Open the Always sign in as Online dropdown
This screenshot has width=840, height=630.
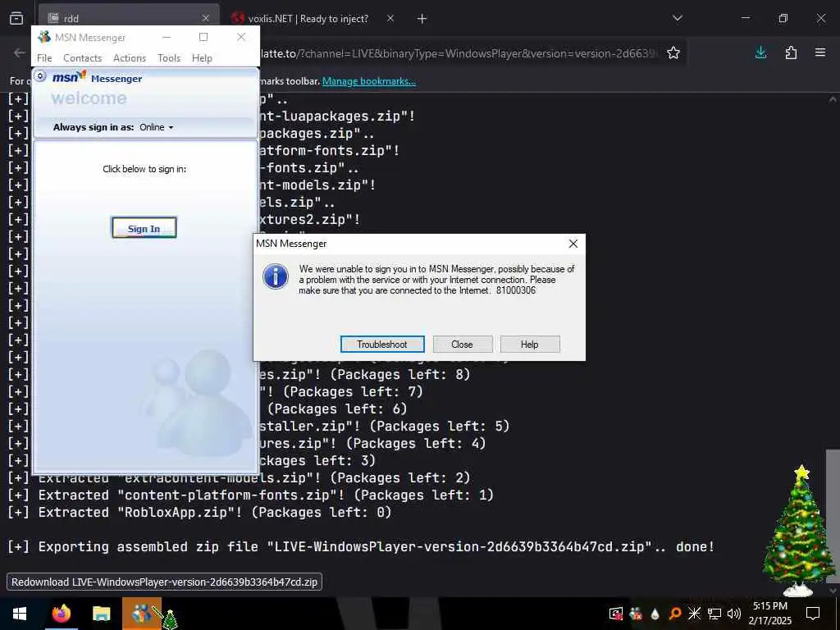(x=157, y=127)
